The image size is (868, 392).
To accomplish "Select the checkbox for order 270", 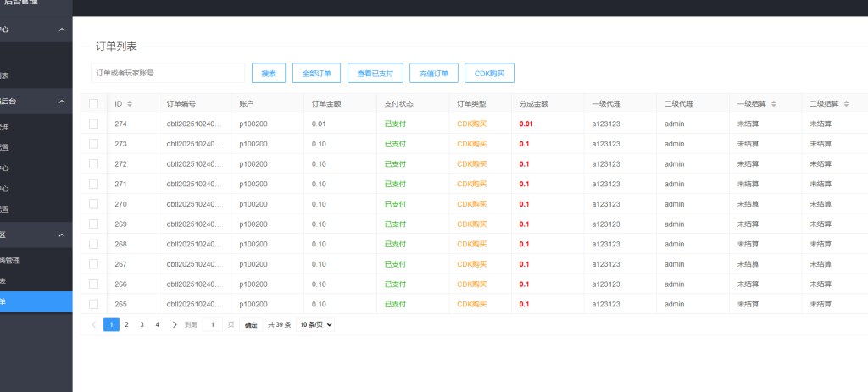I will [x=93, y=204].
